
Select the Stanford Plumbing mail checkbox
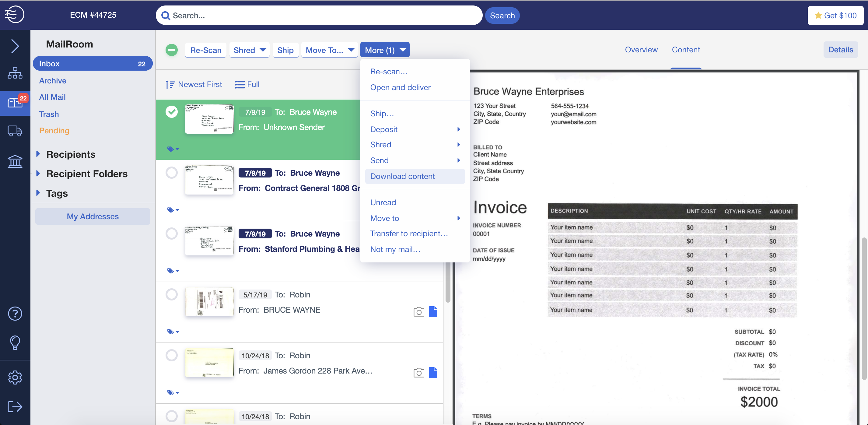click(x=172, y=234)
